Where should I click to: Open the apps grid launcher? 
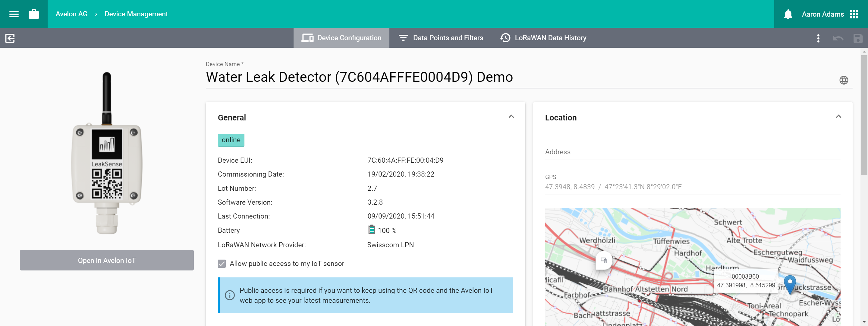pyautogui.click(x=854, y=14)
